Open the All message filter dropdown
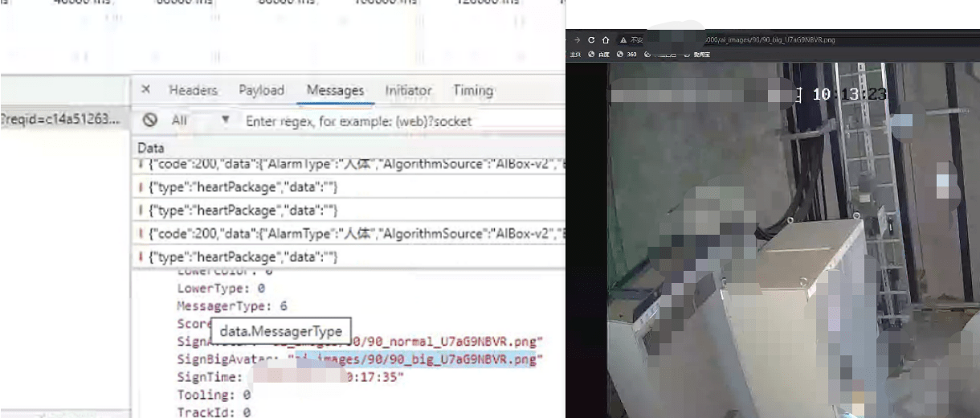This screenshot has width=980, height=418. tap(201, 121)
